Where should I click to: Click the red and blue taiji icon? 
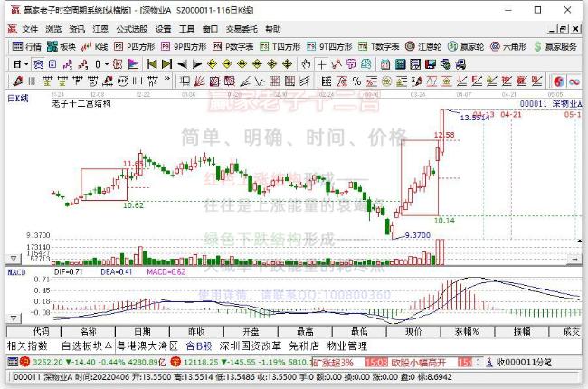coord(559,81)
